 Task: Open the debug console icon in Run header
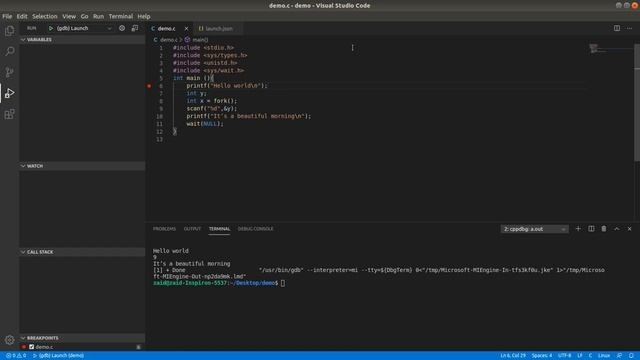135,28
